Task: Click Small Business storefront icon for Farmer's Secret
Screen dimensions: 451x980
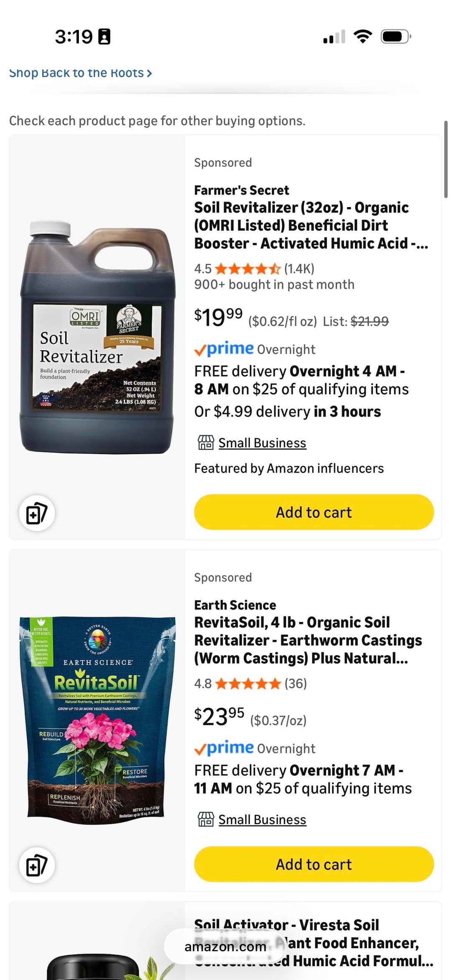Action: [205, 442]
